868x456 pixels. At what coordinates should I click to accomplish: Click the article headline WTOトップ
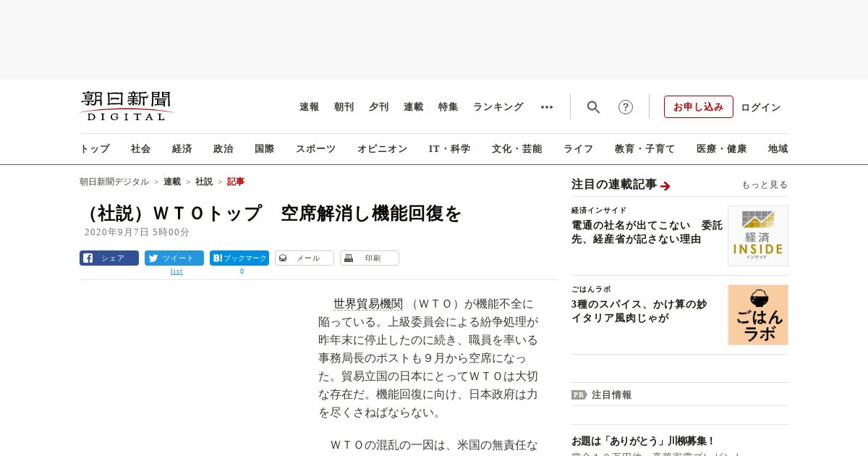(271, 214)
